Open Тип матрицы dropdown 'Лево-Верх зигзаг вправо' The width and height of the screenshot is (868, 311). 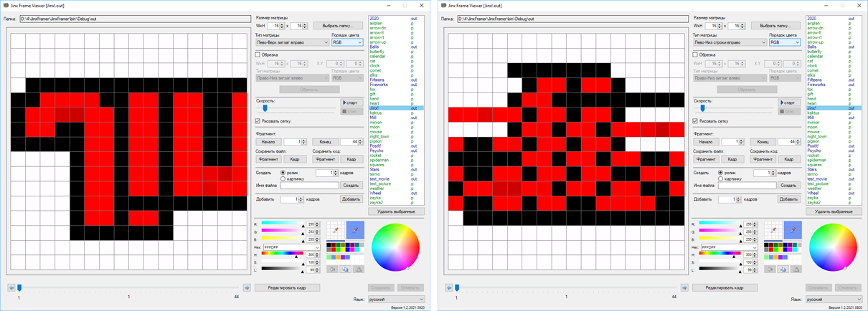click(292, 42)
